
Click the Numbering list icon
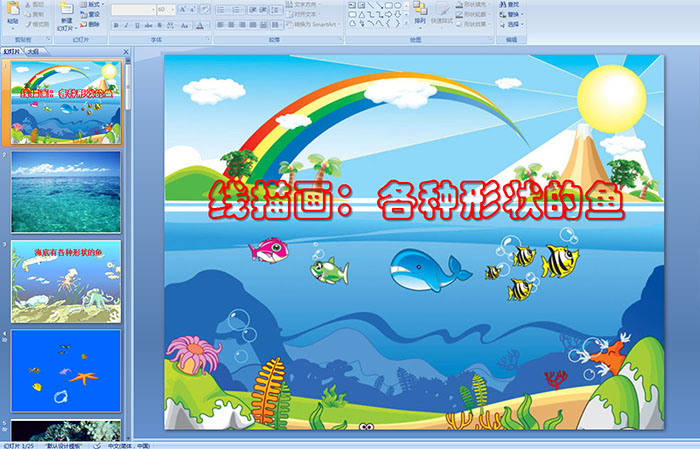(237, 9)
